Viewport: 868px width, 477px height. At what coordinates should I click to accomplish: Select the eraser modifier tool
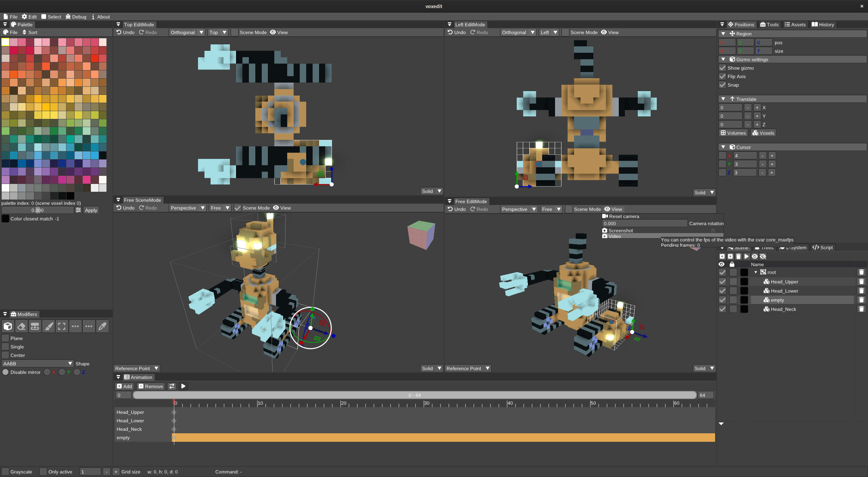tap(21, 326)
